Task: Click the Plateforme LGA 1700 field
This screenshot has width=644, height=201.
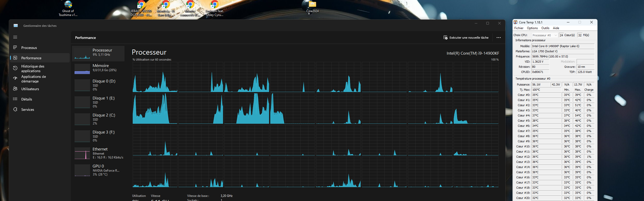Action: tap(563, 51)
